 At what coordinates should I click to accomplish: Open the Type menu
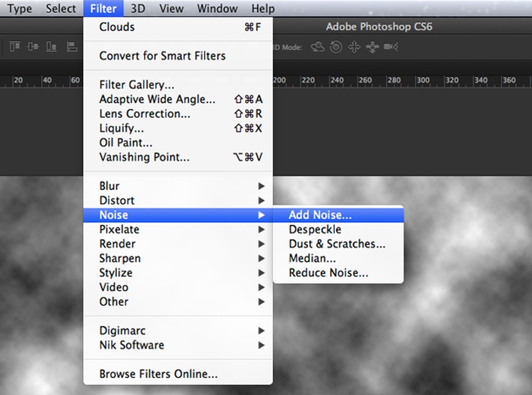click(x=19, y=9)
